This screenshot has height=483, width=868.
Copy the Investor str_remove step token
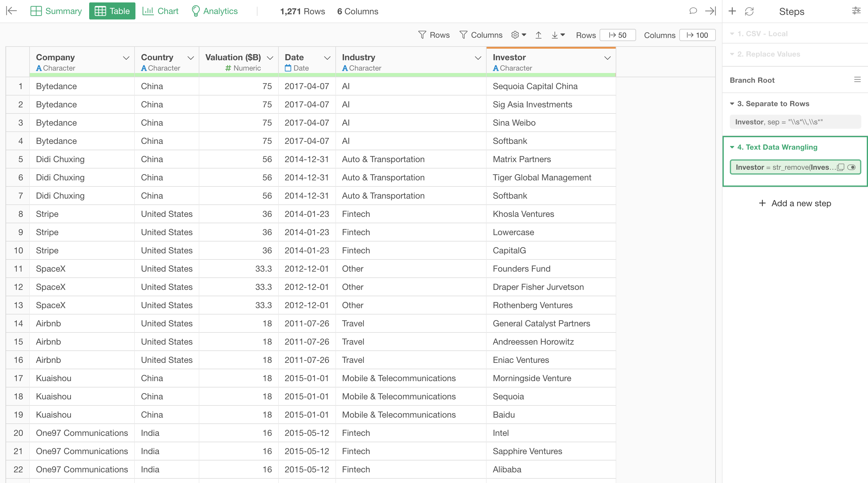tap(841, 167)
